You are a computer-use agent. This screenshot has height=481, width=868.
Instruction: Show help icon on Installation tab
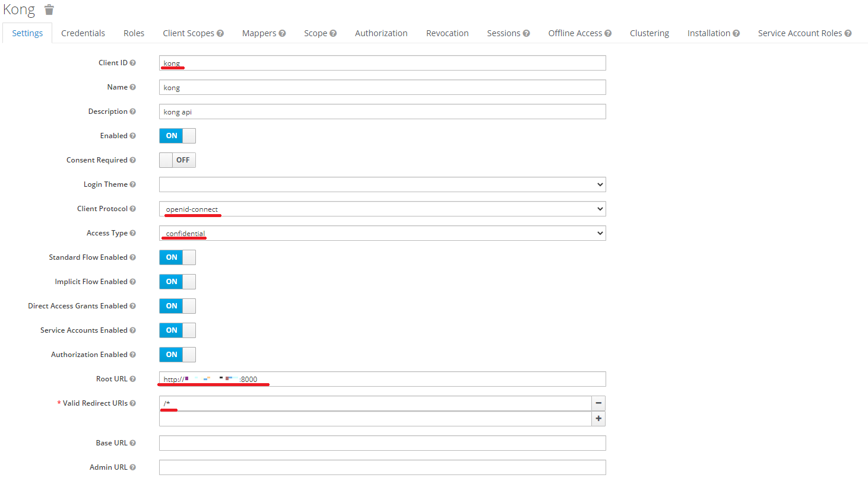click(736, 33)
